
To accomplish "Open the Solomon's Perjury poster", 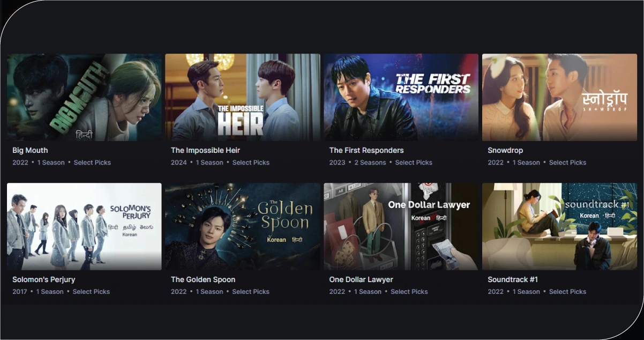I will click(x=84, y=226).
